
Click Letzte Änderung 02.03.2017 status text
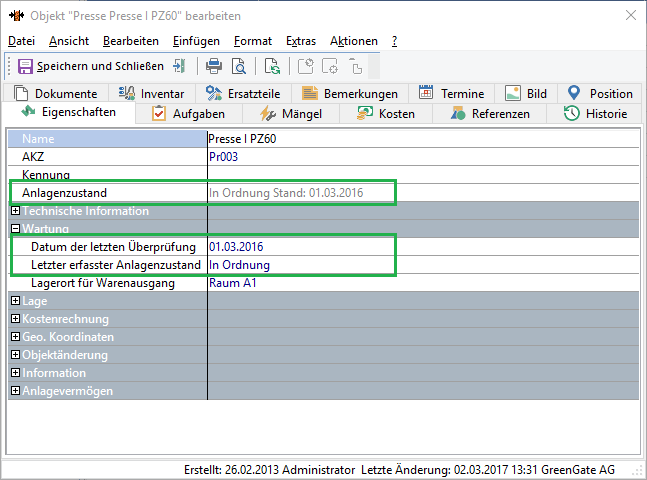coord(488,470)
